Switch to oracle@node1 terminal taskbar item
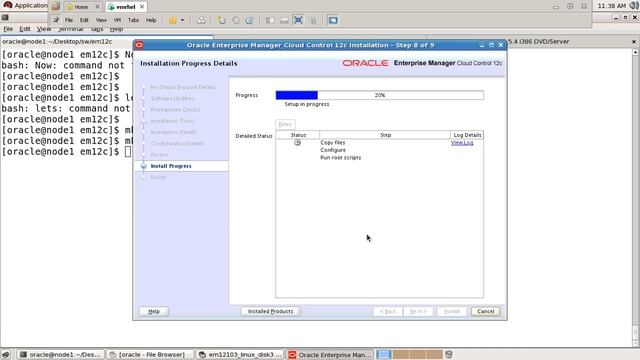Screen dimensions: 640x360 pos(61,355)
